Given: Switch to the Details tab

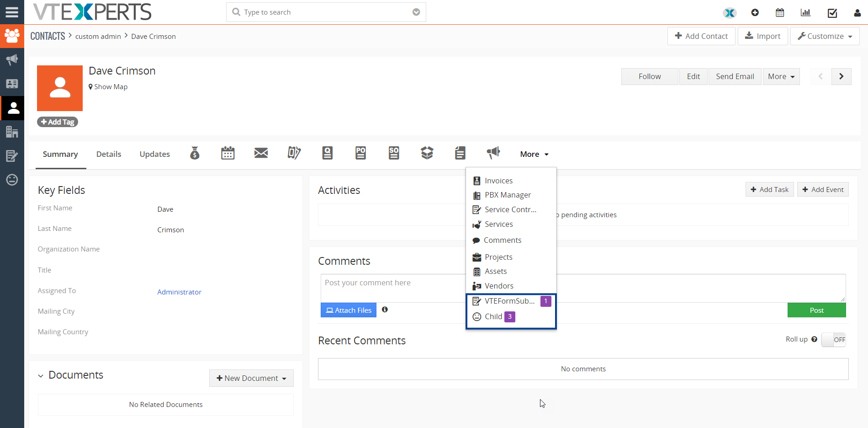Looking at the screenshot, I should point(109,155).
